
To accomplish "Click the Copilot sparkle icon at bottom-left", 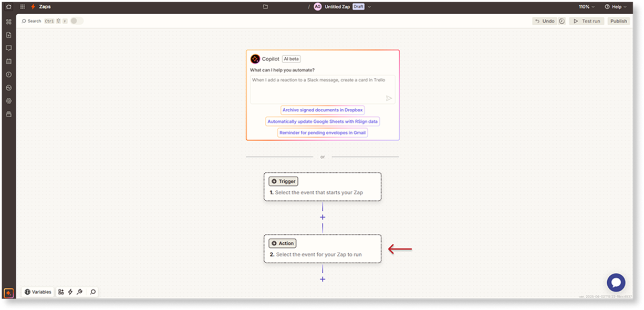I will click(8, 293).
